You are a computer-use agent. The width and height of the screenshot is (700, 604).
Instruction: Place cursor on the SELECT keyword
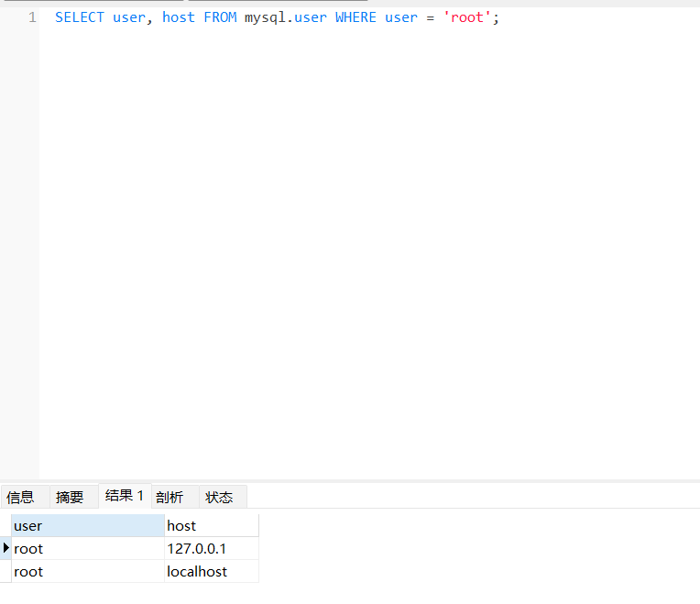tap(80, 17)
